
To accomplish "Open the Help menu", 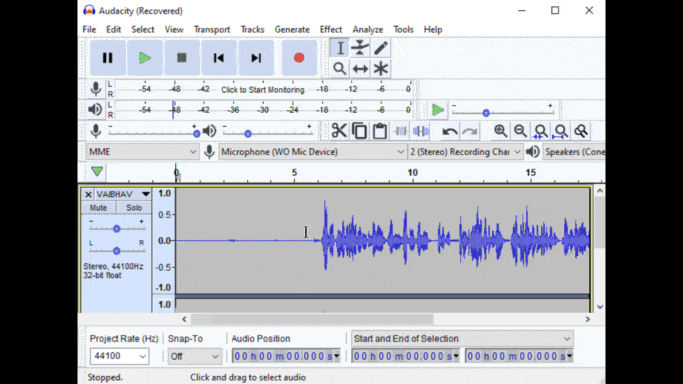I will [x=433, y=30].
